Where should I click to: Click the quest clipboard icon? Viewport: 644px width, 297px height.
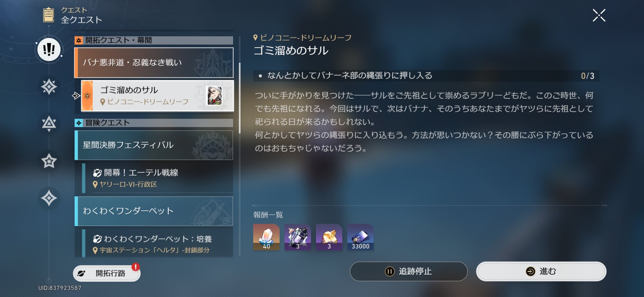pos(49,15)
